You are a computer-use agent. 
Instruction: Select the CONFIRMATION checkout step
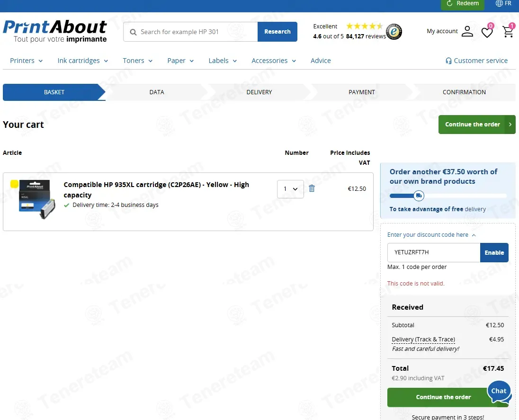pyautogui.click(x=464, y=92)
